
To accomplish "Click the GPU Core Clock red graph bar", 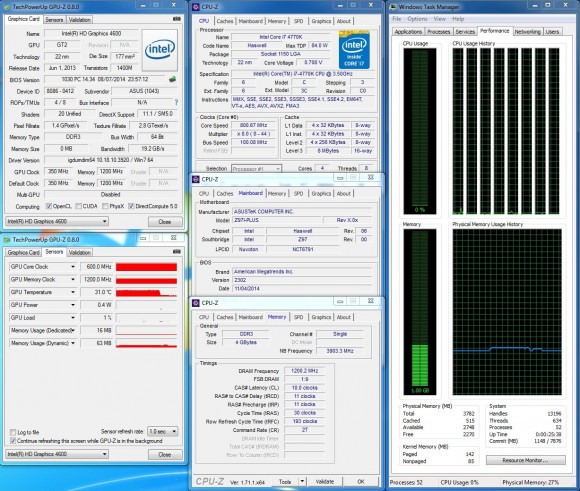I will [x=146, y=267].
